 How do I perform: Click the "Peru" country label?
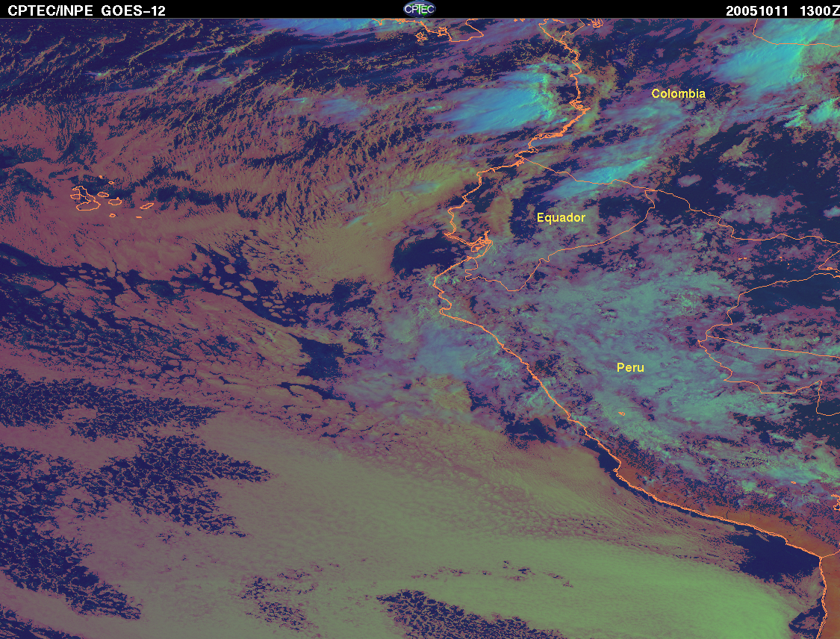coord(630,367)
